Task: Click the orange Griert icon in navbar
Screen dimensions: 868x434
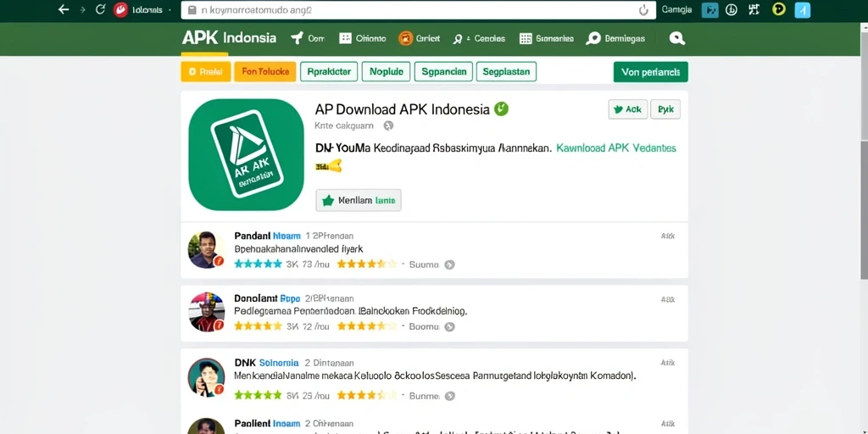Action: coord(406,38)
